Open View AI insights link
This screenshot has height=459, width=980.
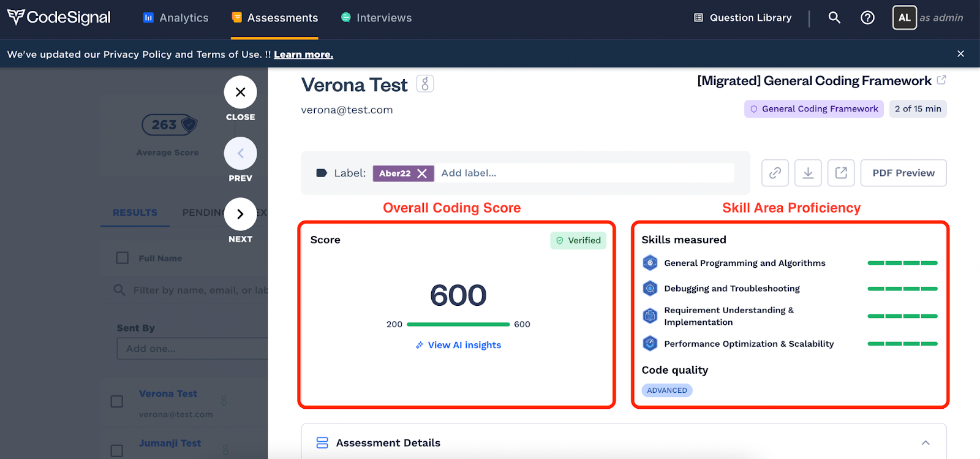458,345
